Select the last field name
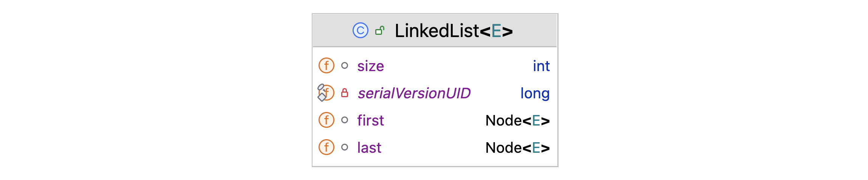868x180 pixels. [369, 148]
